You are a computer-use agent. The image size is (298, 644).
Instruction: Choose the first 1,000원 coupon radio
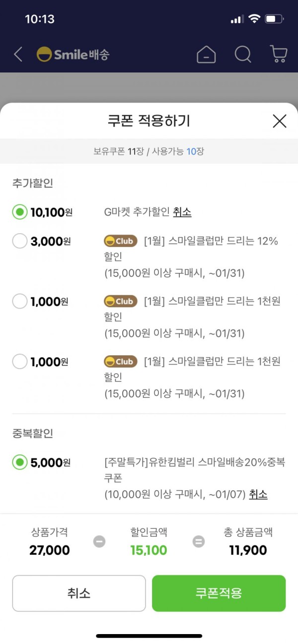point(20,301)
